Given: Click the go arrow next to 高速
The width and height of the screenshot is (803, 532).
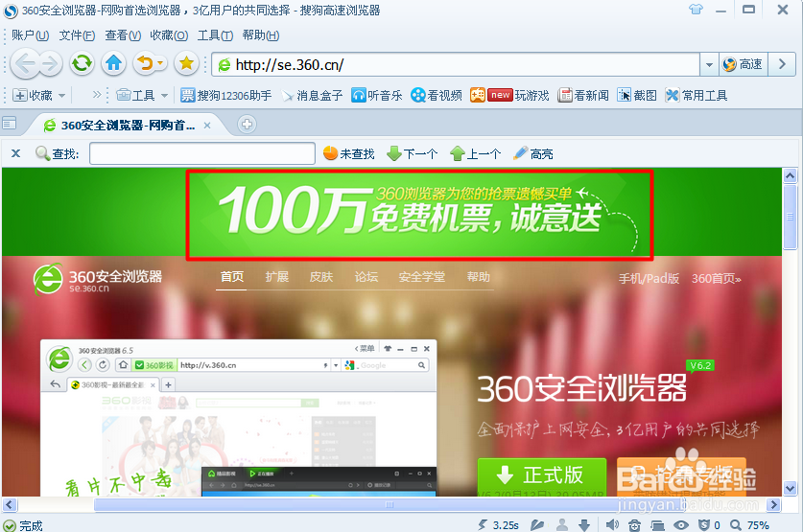Looking at the screenshot, I should point(782,64).
